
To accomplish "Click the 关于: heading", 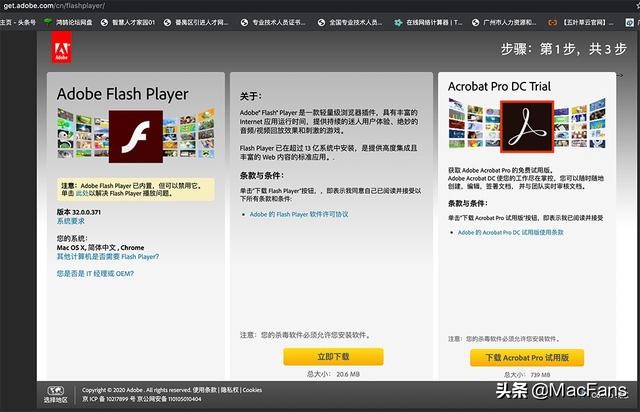I will [251, 96].
